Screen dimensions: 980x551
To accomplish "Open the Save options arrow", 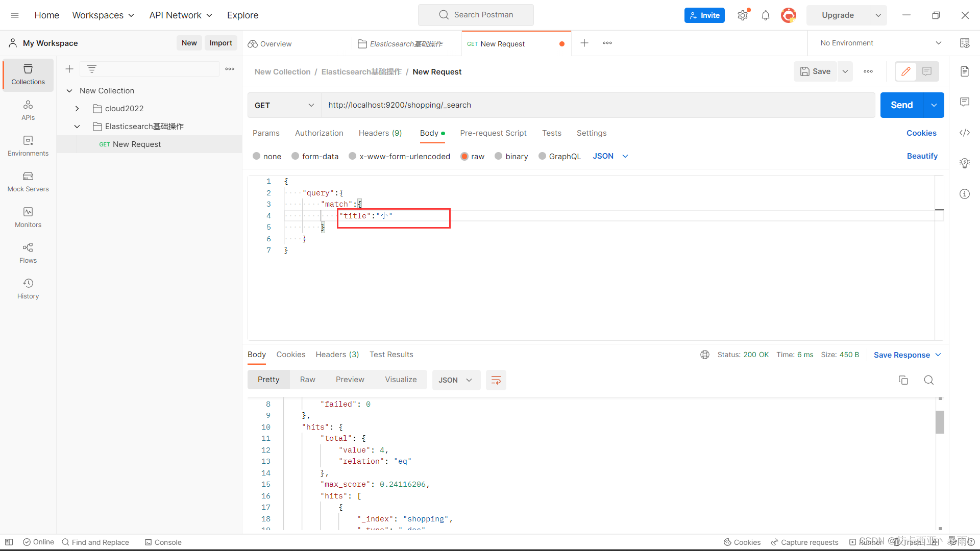I will pyautogui.click(x=845, y=71).
